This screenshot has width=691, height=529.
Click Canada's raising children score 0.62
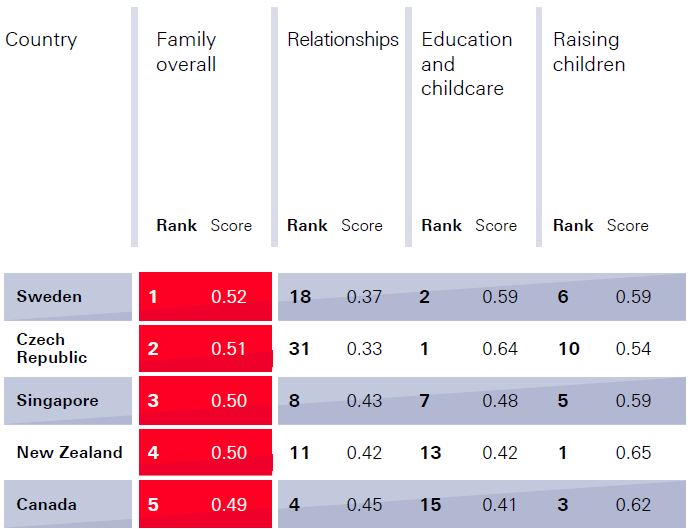coord(633,505)
